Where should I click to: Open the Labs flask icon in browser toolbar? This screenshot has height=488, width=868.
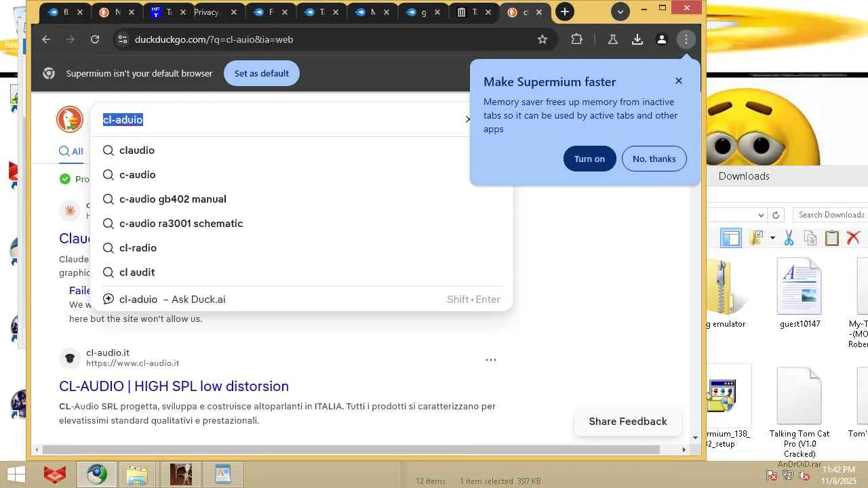pyautogui.click(x=613, y=39)
